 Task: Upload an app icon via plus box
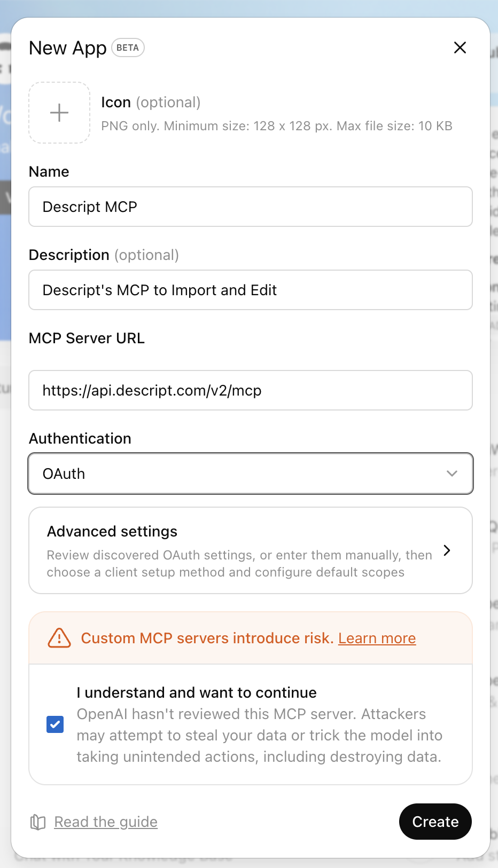[59, 113]
